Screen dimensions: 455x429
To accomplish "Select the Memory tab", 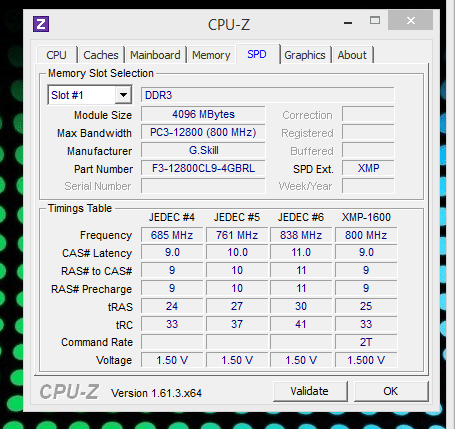I will pos(211,55).
